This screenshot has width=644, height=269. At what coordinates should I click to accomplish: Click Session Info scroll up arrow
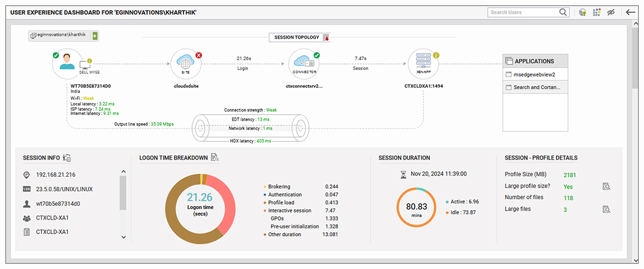(x=123, y=171)
